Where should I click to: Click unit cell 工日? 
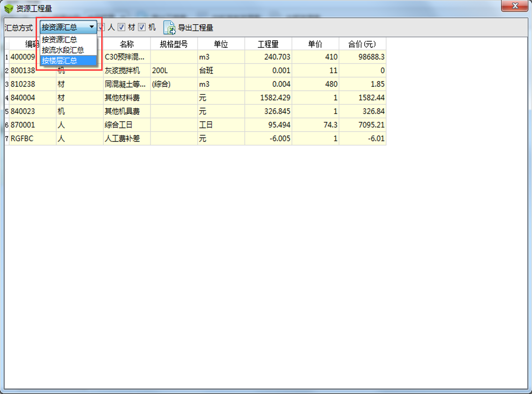(221, 125)
